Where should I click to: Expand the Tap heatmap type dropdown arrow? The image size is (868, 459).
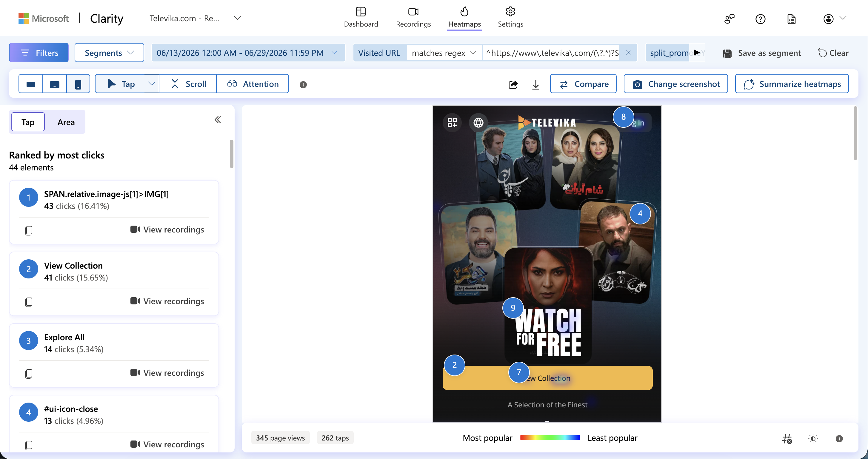[x=152, y=84]
